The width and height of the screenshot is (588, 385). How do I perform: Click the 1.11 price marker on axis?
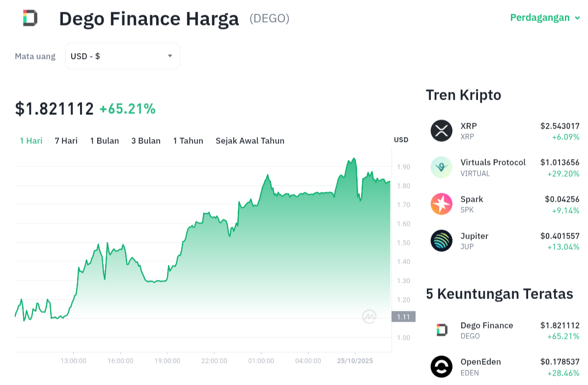pyautogui.click(x=403, y=317)
